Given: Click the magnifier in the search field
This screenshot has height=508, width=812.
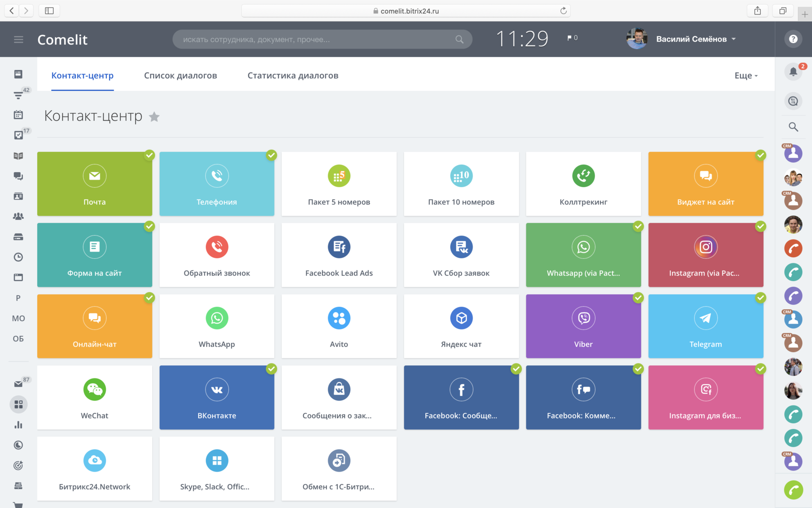Looking at the screenshot, I should (459, 39).
